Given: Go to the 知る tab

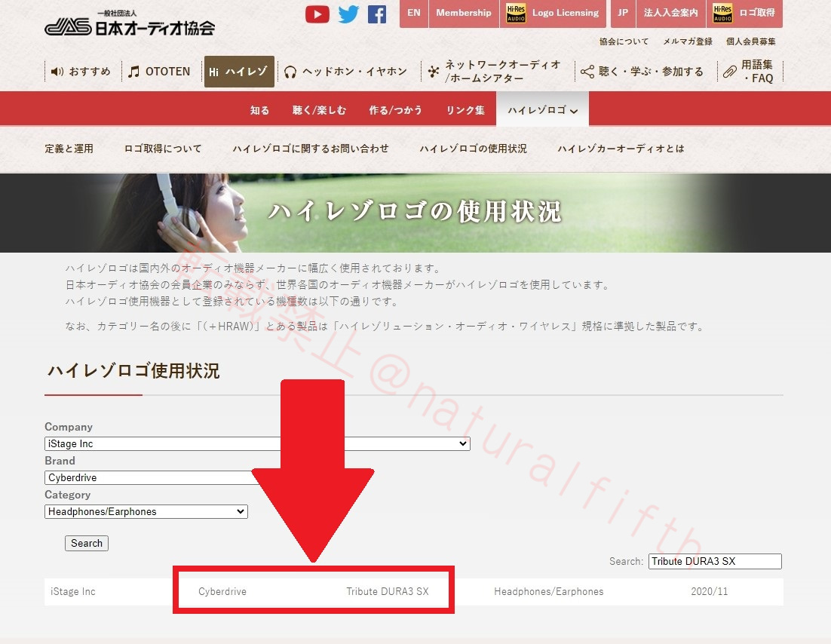Looking at the screenshot, I should pyautogui.click(x=259, y=110).
